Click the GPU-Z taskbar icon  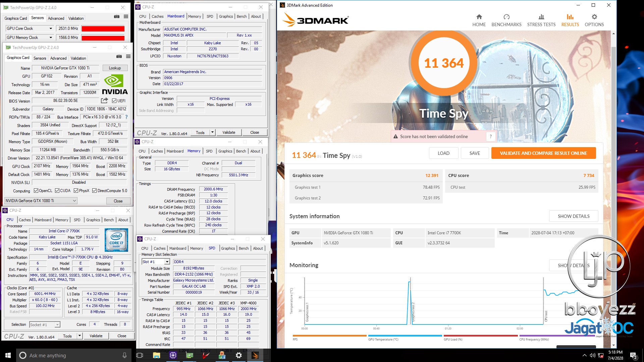[190, 355]
